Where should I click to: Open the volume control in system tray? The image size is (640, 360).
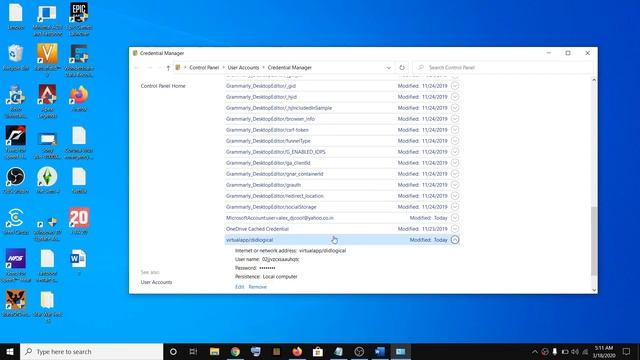[575, 351]
